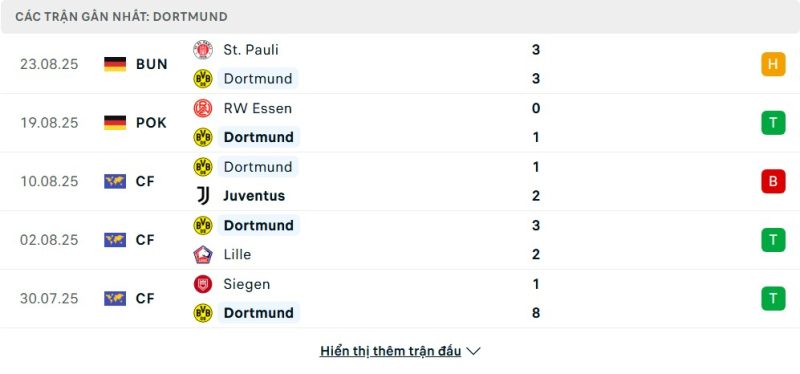Click the German flag beside POK
Image resolution: width=800 pixels, height=374 pixels.
(x=115, y=123)
